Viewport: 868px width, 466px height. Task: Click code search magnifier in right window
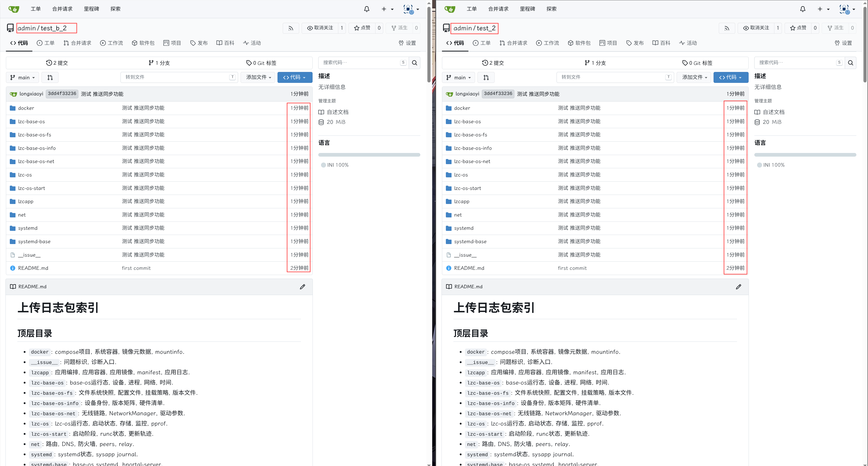[x=850, y=63]
